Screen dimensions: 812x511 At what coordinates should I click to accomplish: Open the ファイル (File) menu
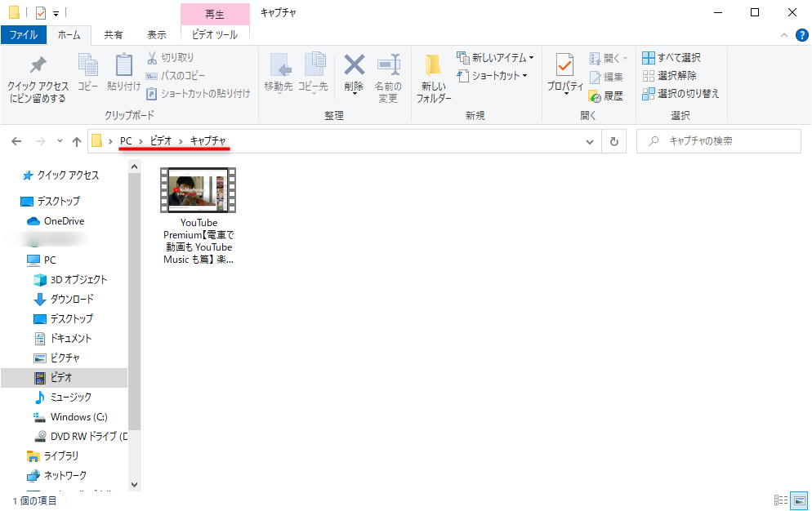(24, 34)
